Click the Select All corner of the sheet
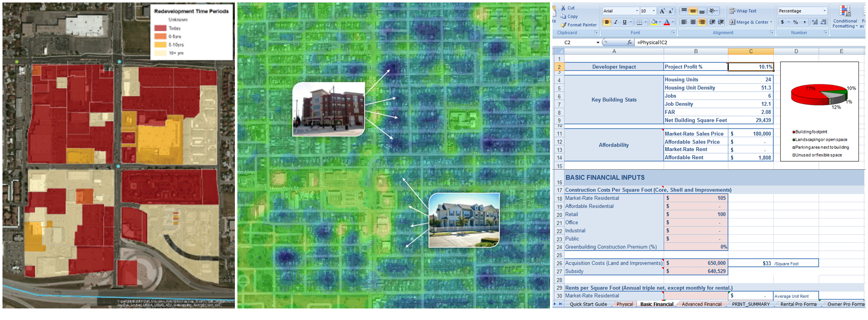This screenshot has height=320, width=868. [x=559, y=52]
